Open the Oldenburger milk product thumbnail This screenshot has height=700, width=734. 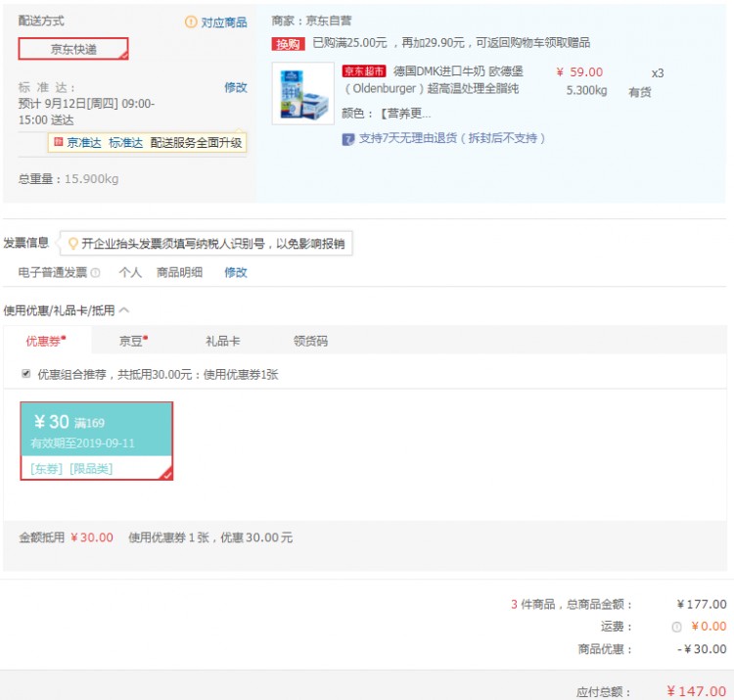[302, 94]
